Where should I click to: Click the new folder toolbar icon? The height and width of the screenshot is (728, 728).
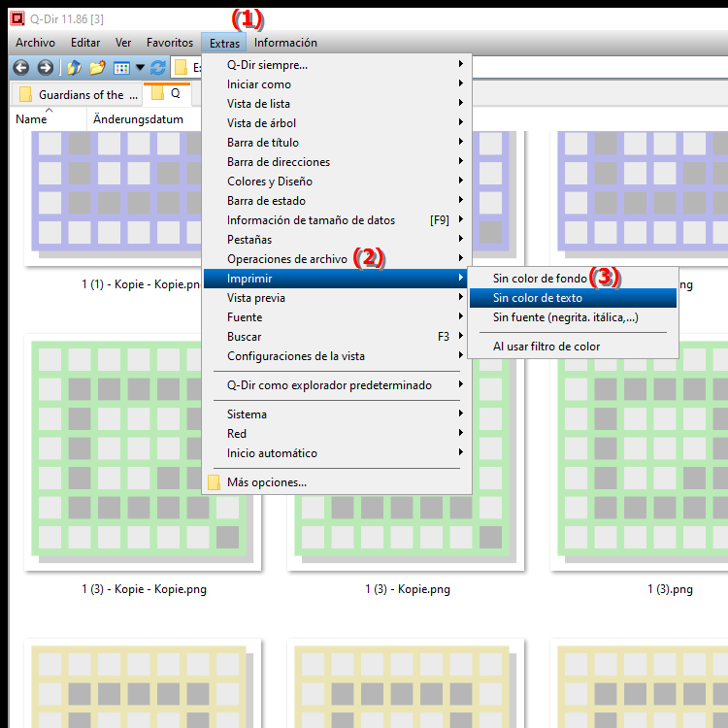tap(97, 68)
